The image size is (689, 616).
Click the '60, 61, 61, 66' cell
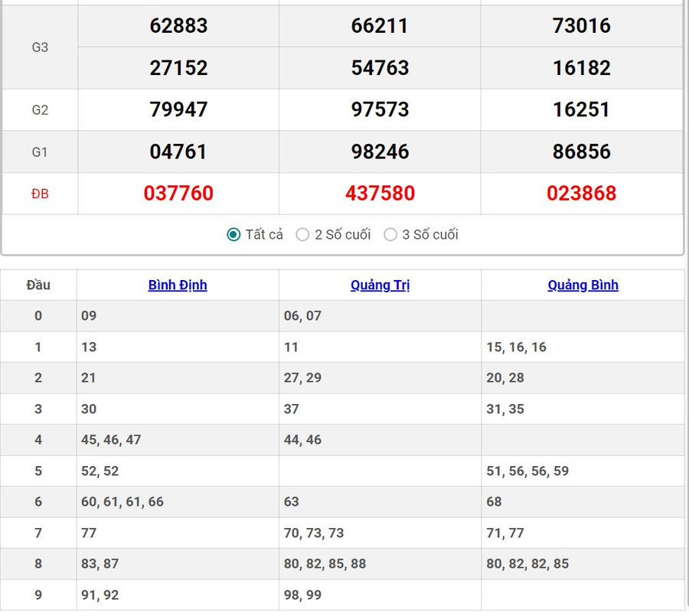pos(122,502)
